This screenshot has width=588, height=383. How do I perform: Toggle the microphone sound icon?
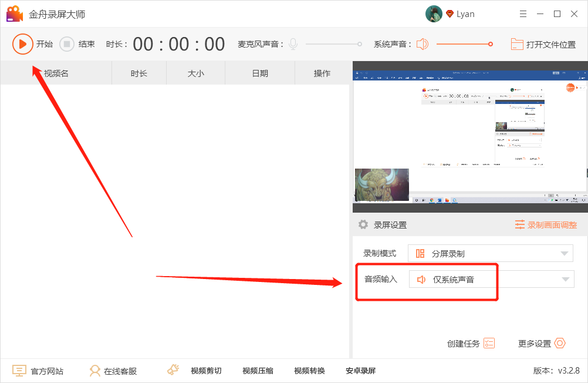point(293,44)
